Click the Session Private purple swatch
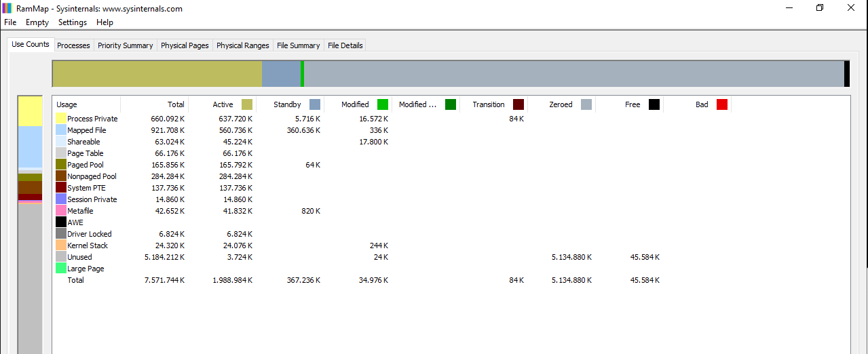 (x=60, y=199)
